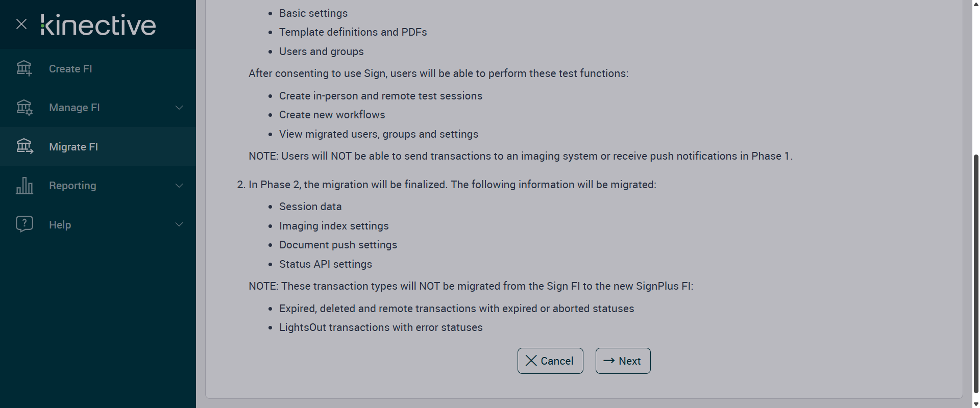The height and width of the screenshot is (408, 980).
Task: Open the Manage FI menu label
Action: 75,108
